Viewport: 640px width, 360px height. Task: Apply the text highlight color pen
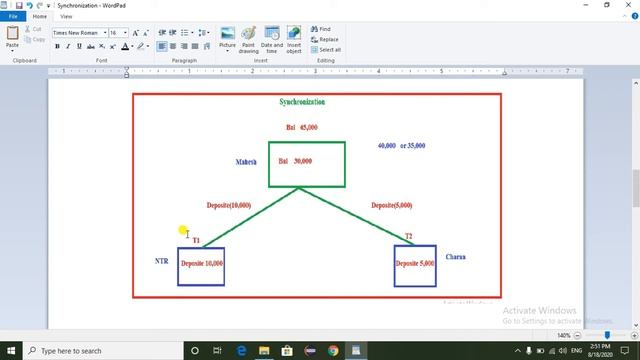tap(140, 46)
